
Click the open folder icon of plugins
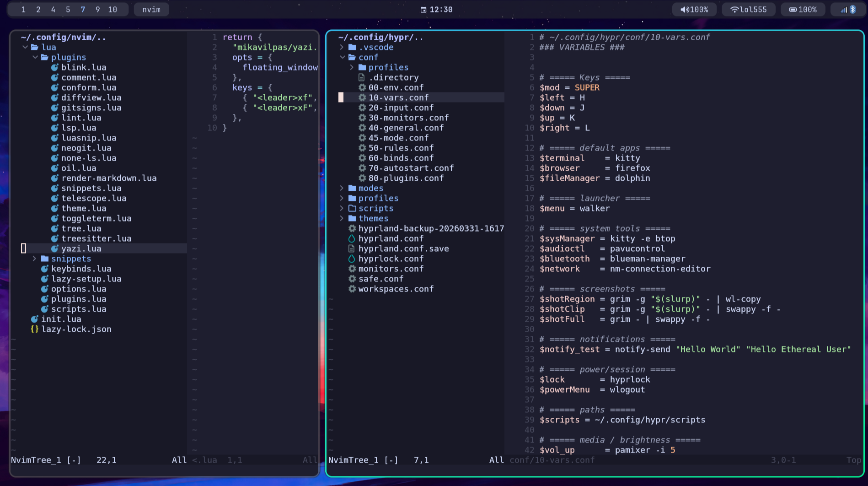(x=45, y=57)
